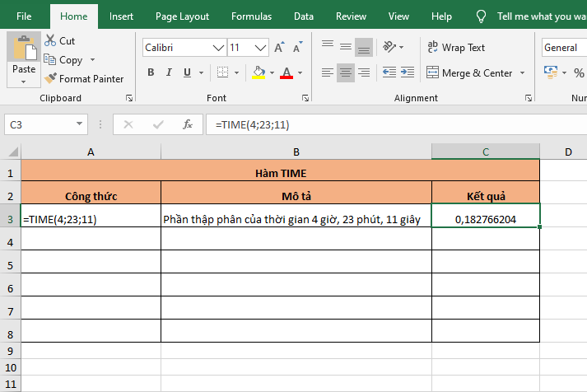
Task: Switch to the View tab
Action: 398,16
